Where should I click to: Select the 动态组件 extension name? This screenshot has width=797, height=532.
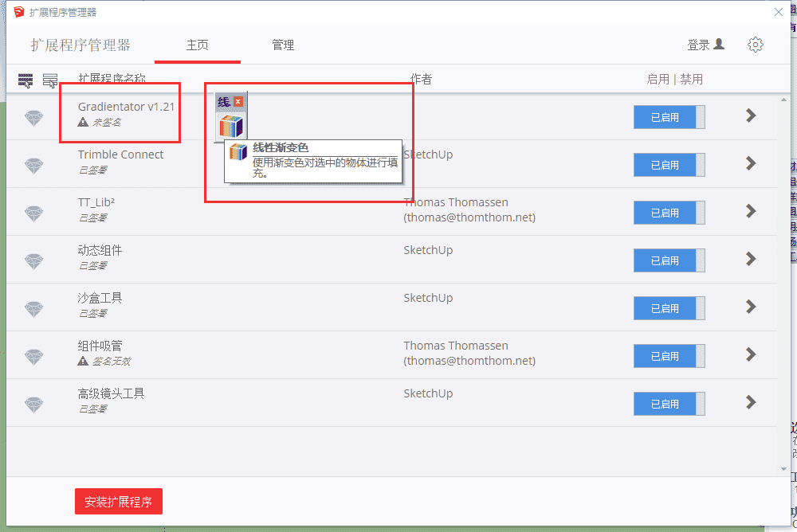point(100,250)
